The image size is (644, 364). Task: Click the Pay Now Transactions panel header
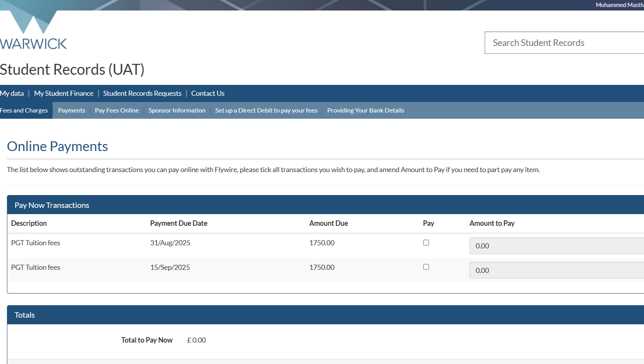[x=326, y=205]
